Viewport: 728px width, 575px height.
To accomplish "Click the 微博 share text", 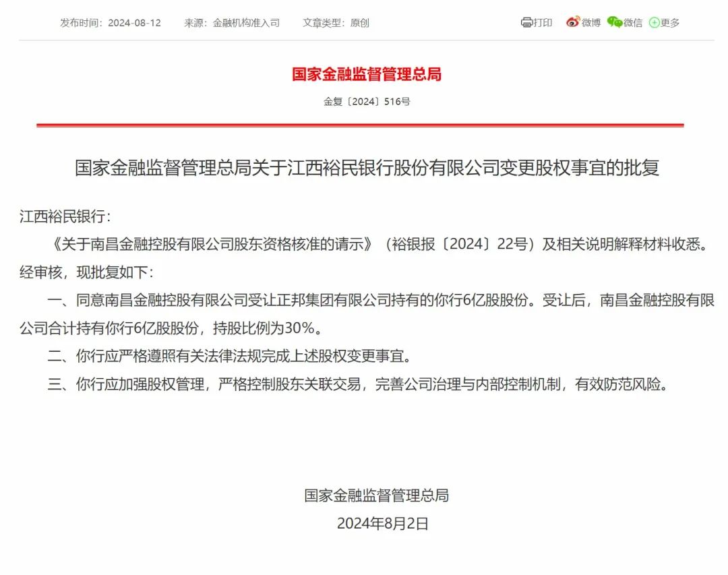I will click(591, 23).
